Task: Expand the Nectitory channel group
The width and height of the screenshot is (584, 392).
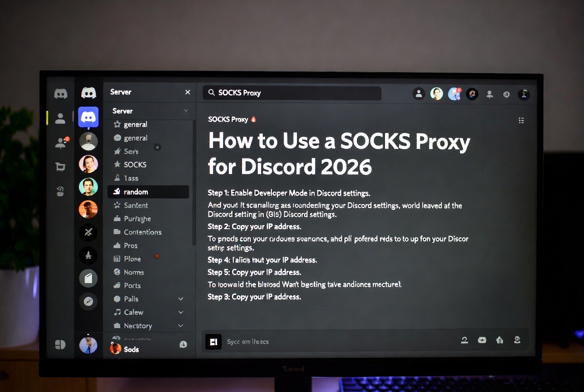Action: (x=180, y=325)
